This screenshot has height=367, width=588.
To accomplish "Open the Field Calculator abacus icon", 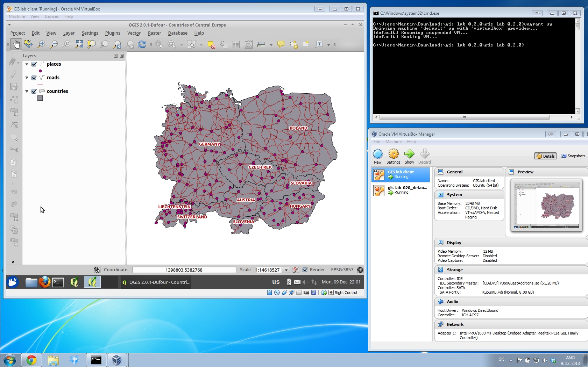I will pos(249,44).
